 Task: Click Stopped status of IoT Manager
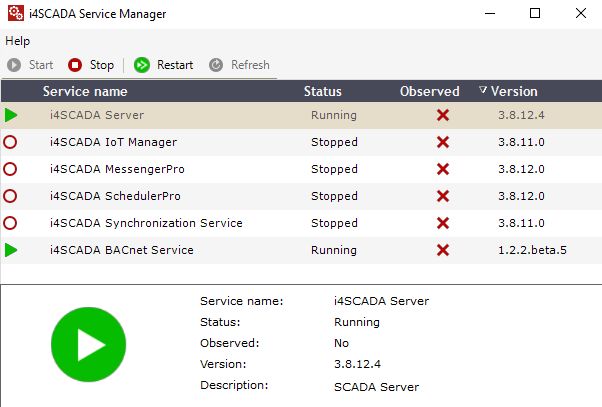tap(334, 142)
